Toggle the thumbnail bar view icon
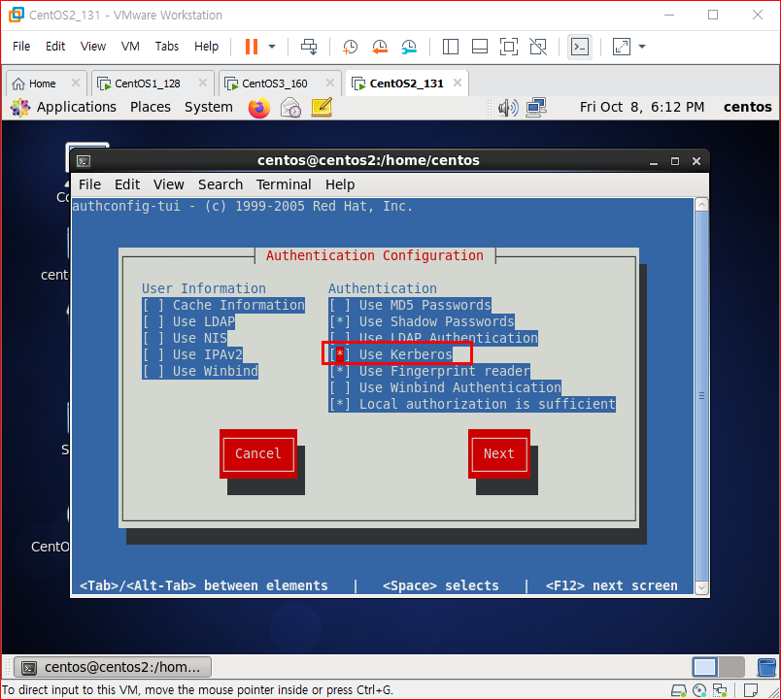781x700 pixels. click(480, 47)
